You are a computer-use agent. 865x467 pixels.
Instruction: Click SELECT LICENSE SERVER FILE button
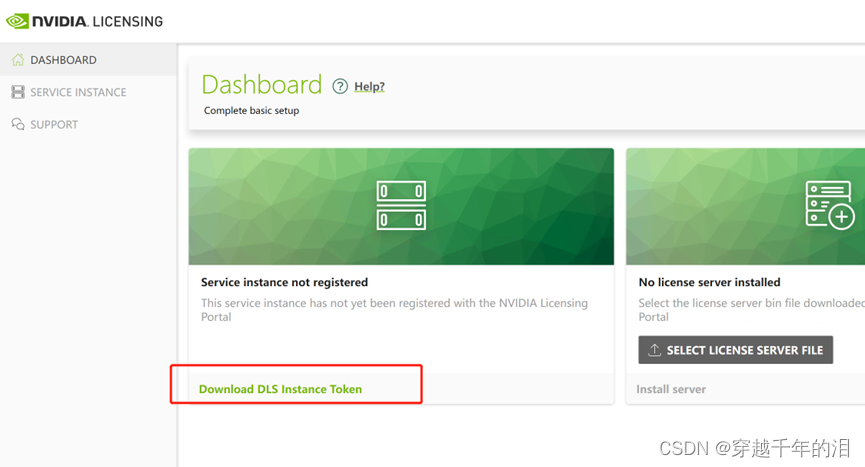(x=735, y=350)
